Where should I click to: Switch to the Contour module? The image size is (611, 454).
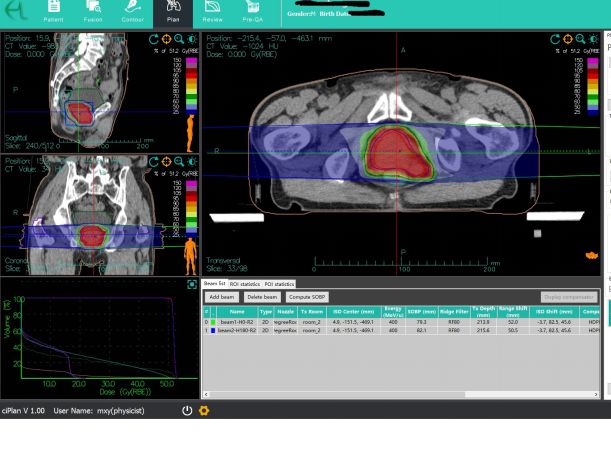[x=133, y=12]
